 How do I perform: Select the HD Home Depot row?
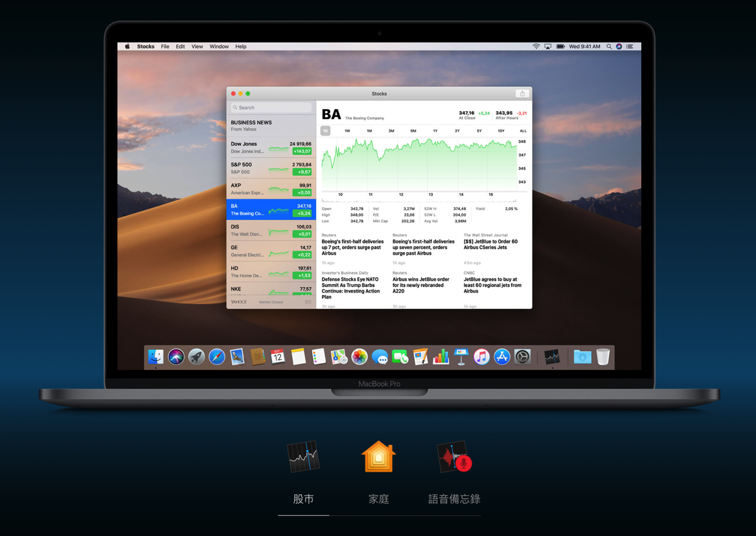click(x=271, y=272)
